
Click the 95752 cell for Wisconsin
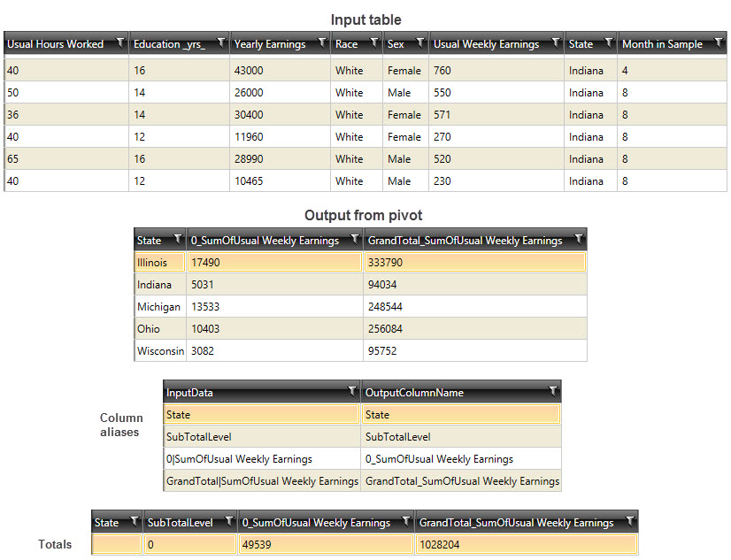[x=474, y=351]
